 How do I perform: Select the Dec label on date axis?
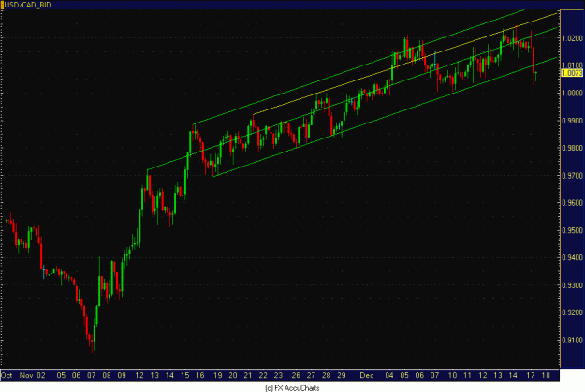(x=367, y=375)
